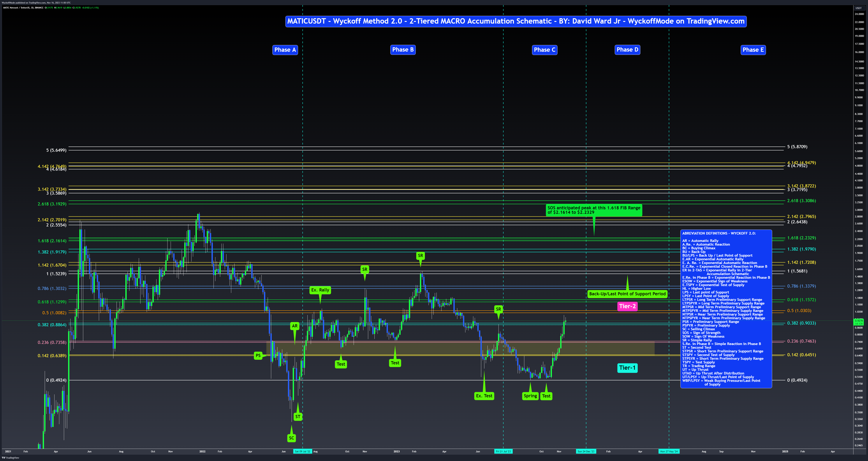868x461 pixels.
Task: Click the 2.142 (2.7019) Fibonacci label
Action: [52, 220]
